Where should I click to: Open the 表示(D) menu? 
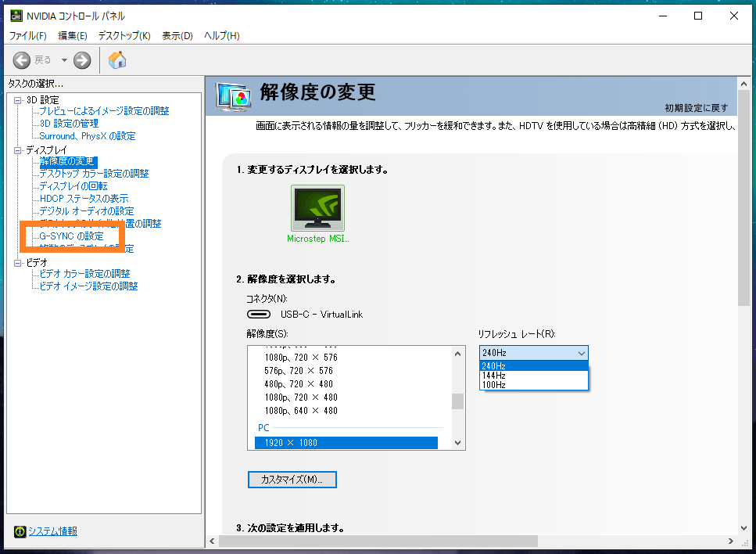[177, 36]
